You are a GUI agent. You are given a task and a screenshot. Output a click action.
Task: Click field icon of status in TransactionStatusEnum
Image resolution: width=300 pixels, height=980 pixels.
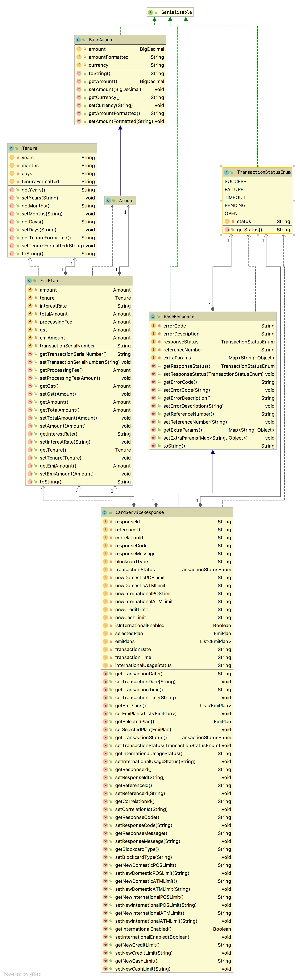click(x=227, y=221)
